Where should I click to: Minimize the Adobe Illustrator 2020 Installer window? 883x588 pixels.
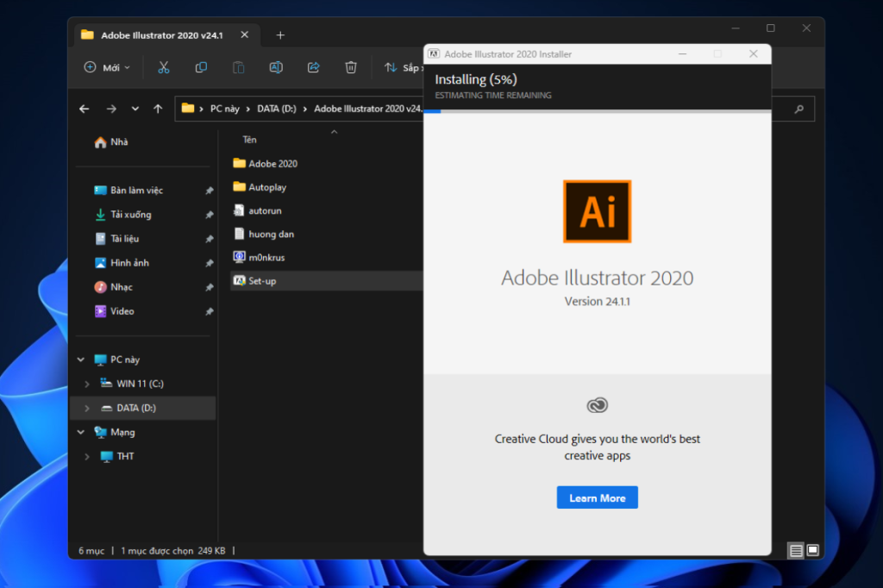(x=683, y=54)
